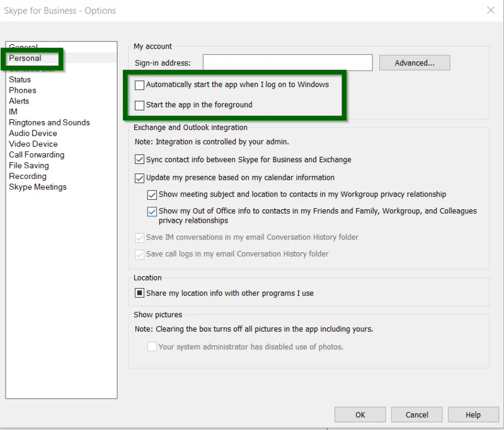Open the Alerts options page
504x430 pixels.
(19, 101)
